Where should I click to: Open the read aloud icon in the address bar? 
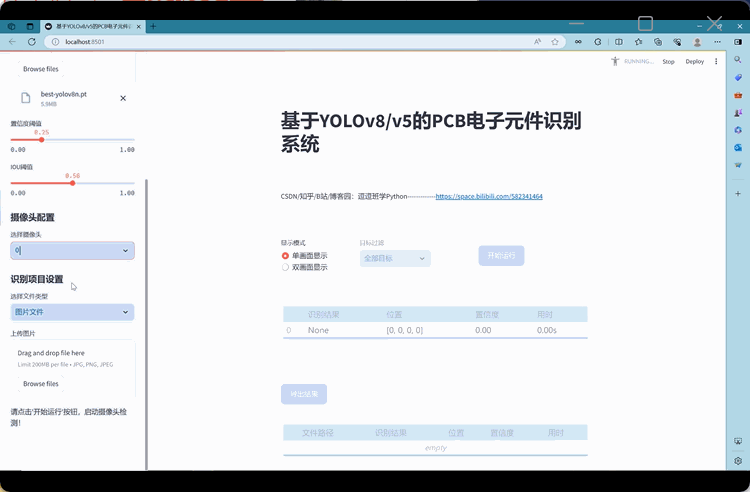click(x=538, y=42)
